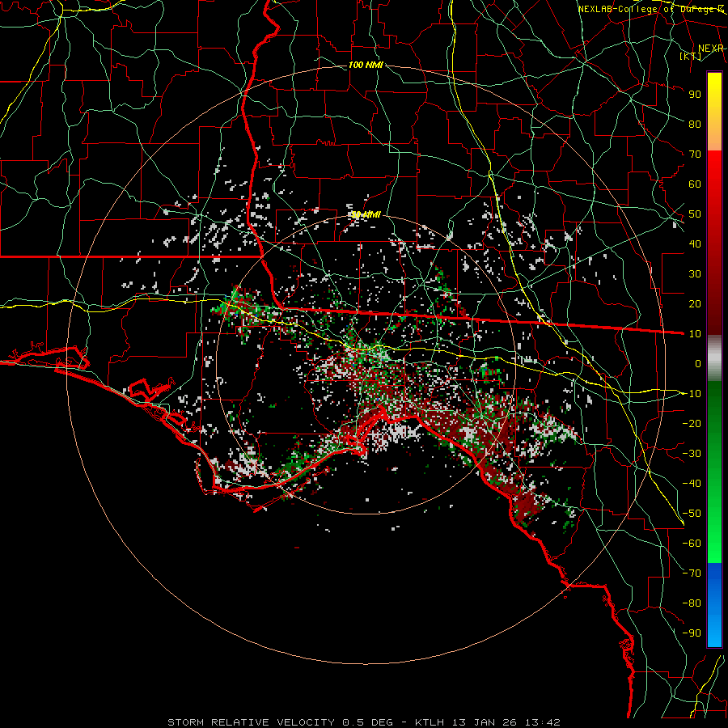Viewport: 728px width, 728px height.
Task: Click the positive 30 value on the color scale
Action: 695,274
